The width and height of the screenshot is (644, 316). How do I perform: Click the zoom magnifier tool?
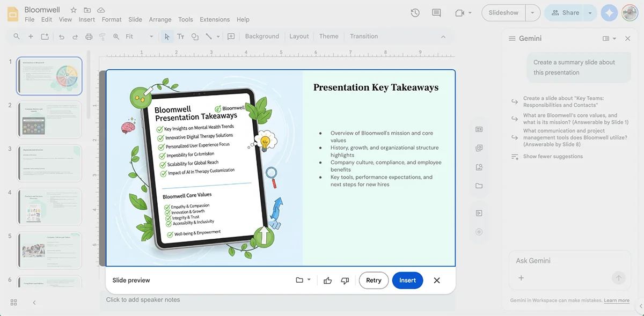click(116, 36)
